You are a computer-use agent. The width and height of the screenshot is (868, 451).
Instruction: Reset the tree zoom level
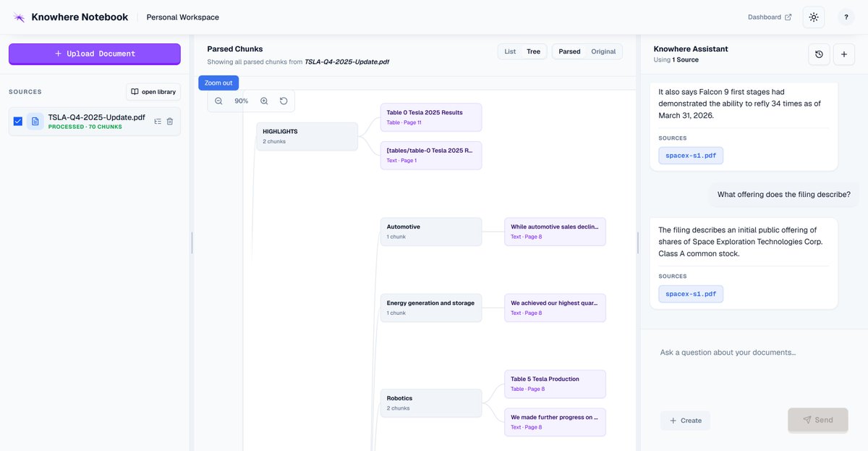(x=284, y=101)
